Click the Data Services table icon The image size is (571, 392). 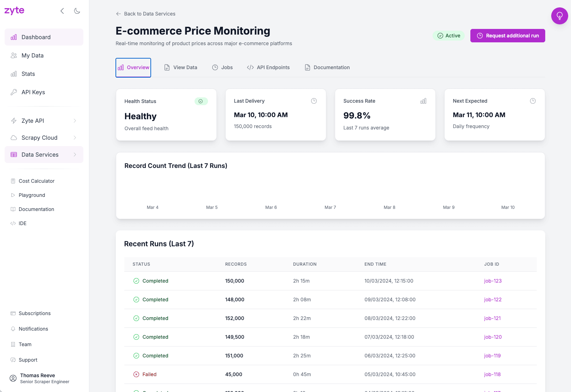point(14,155)
